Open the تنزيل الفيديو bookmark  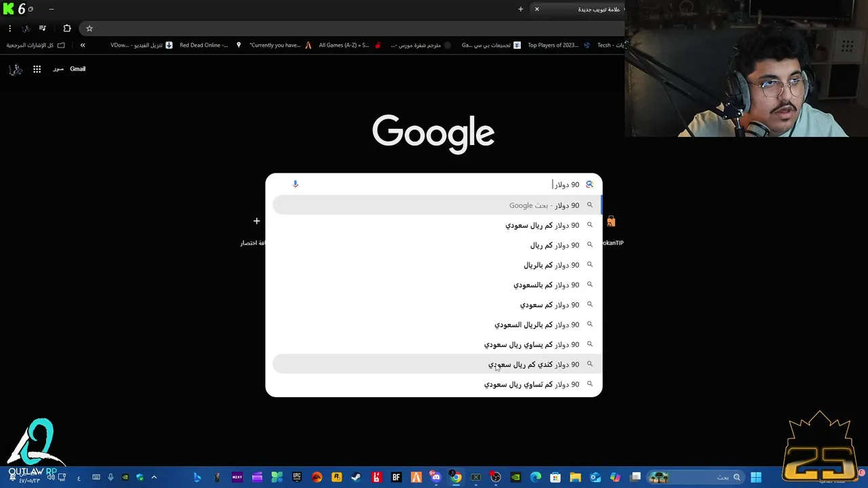tap(142, 45)
